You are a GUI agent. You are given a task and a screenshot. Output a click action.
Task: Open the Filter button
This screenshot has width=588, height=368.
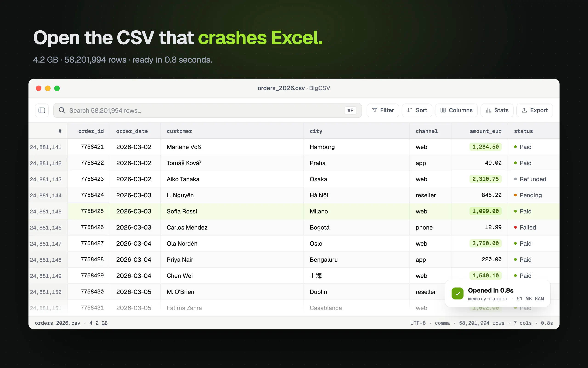point(383,110)
